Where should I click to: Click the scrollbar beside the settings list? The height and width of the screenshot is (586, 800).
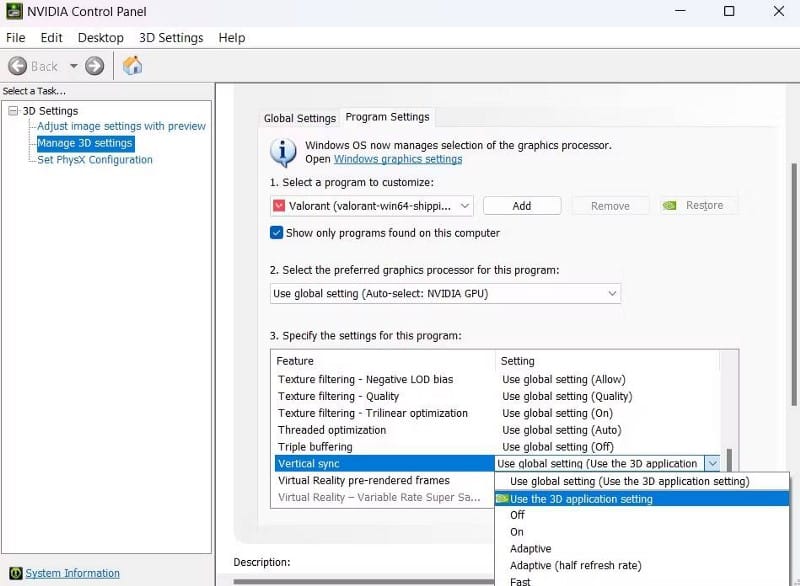[x=727, y=420]
